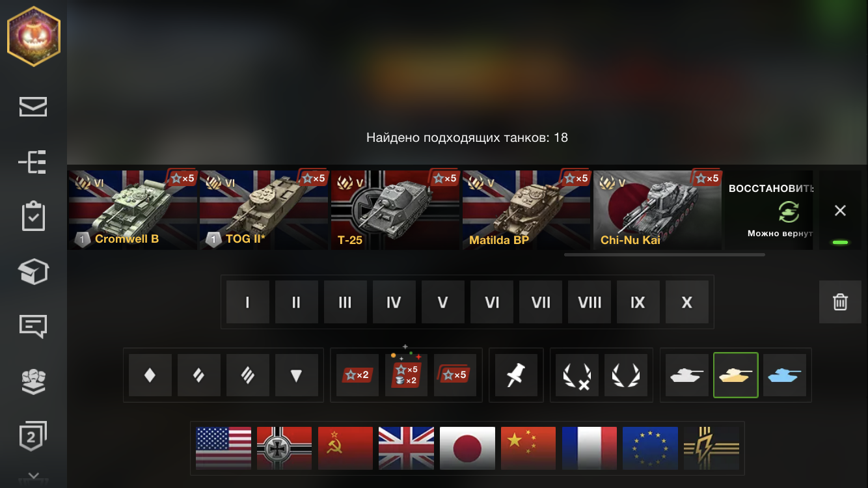
Task: Clear all filters with trash icon
Action: [840, 302]
